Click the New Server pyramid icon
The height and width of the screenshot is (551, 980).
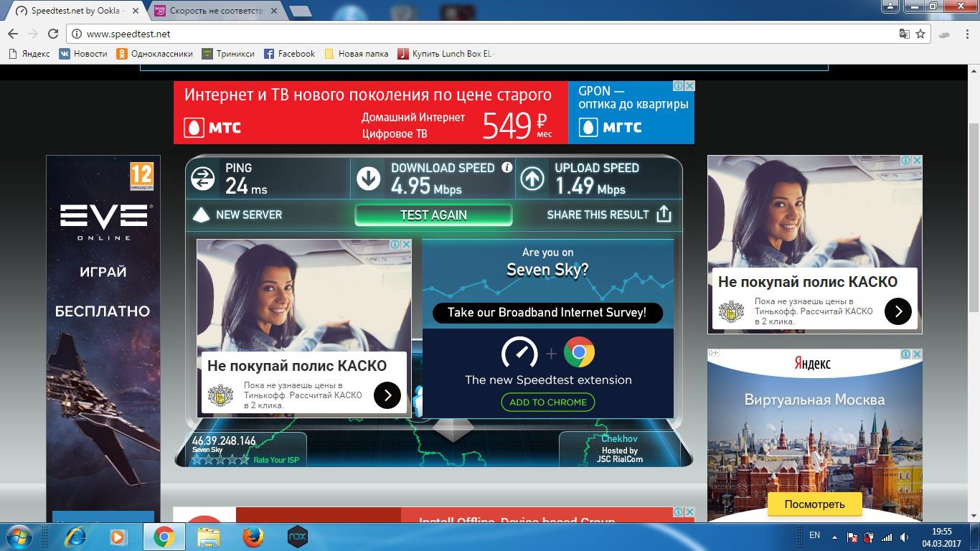[202, 215]
